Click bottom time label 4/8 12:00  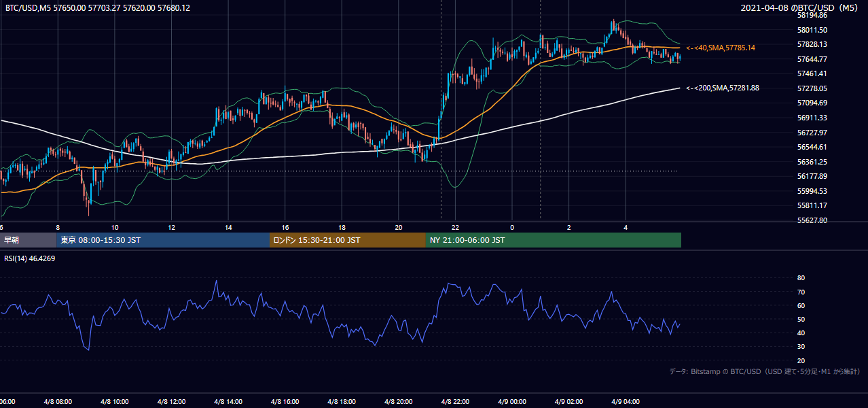(172, 402)
